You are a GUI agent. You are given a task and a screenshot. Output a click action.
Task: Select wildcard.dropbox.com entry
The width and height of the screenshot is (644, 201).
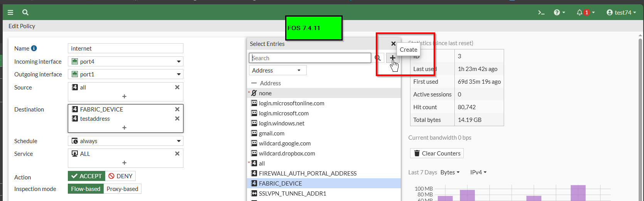pyautogui.click(x=324, y=153)
